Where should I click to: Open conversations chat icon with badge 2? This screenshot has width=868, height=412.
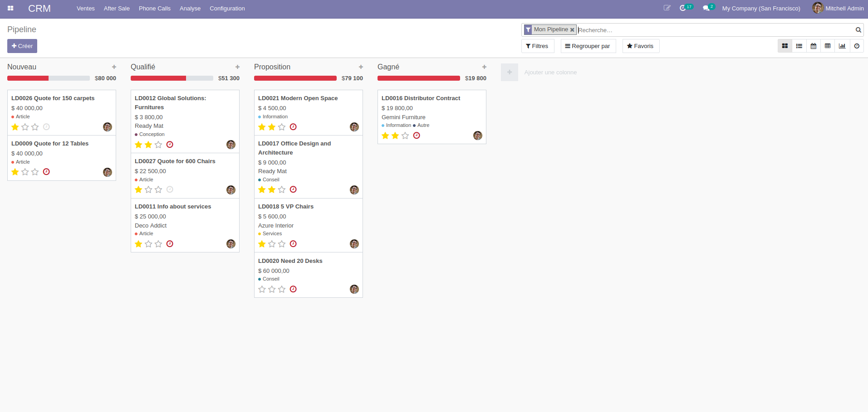coord(708,8)
